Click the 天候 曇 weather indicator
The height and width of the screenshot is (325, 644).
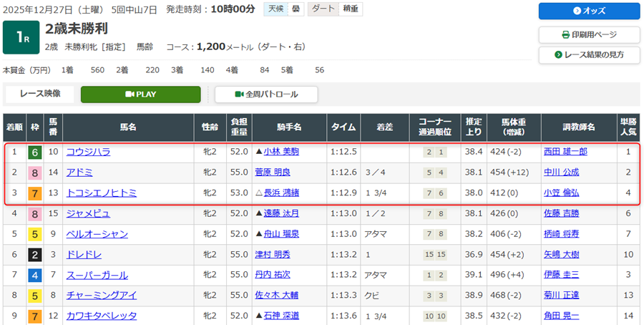tap(284, 9)
